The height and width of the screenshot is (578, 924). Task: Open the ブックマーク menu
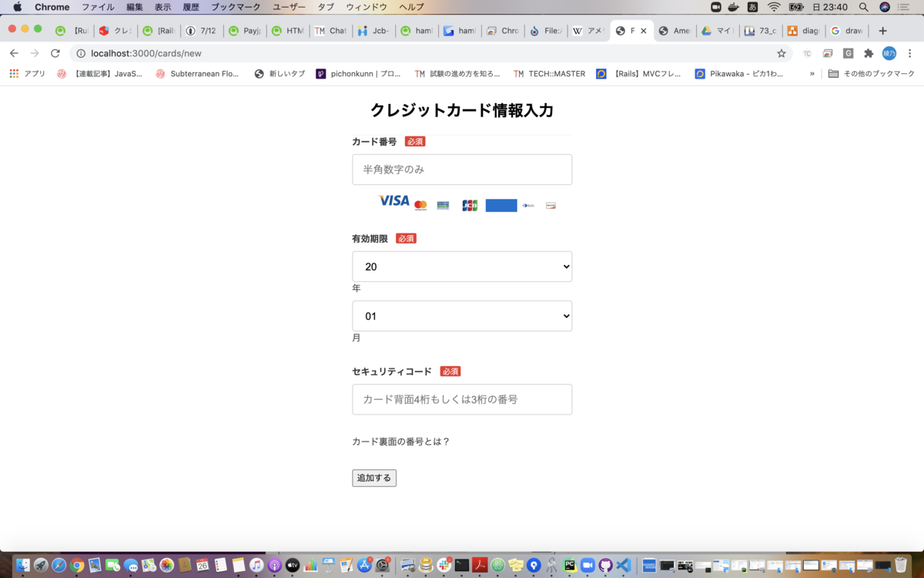pyautogui.click(x=236, y=7)
